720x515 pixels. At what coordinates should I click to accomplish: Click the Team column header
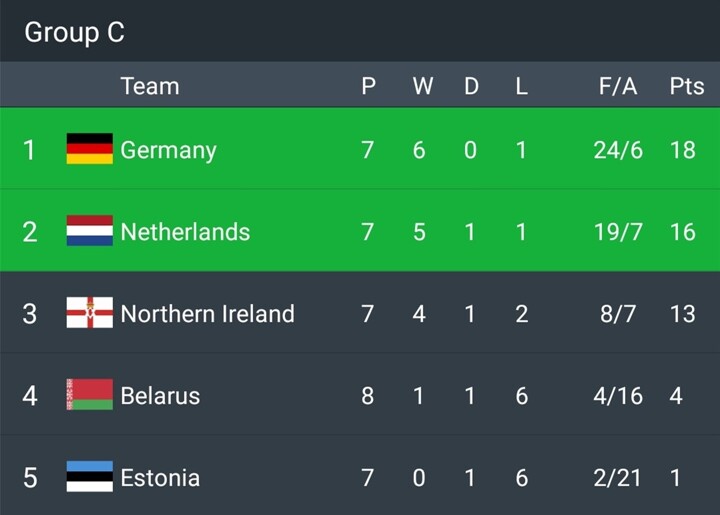[x=150, y=86]
